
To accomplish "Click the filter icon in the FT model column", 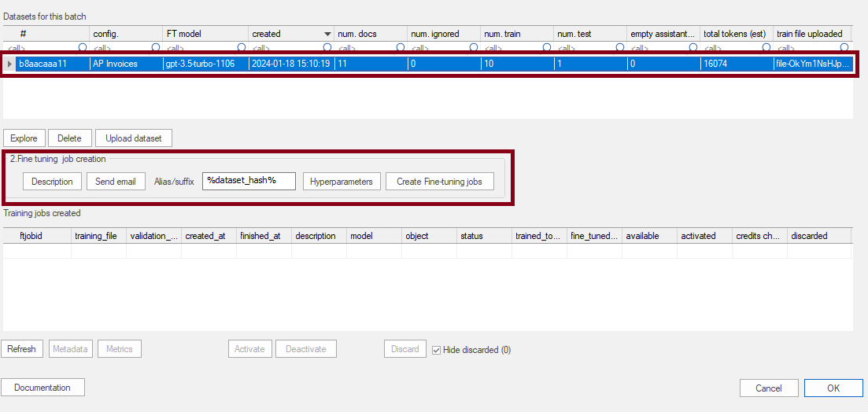I will click(242, 48).
